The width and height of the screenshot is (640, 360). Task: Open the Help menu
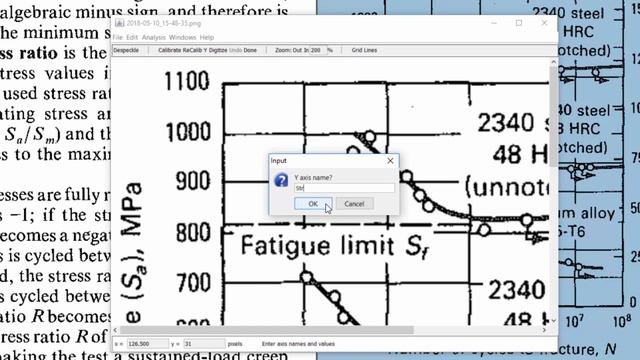point(207,37)
